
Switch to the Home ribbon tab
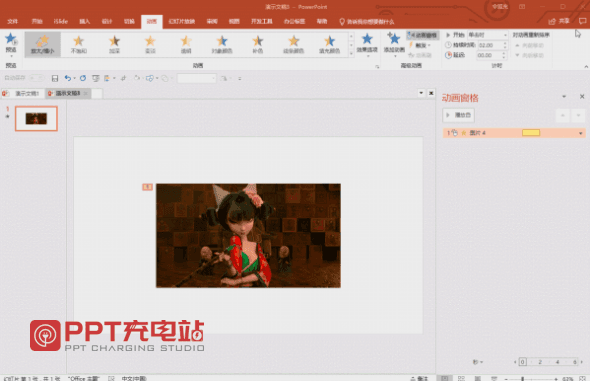tap(37, 21)
